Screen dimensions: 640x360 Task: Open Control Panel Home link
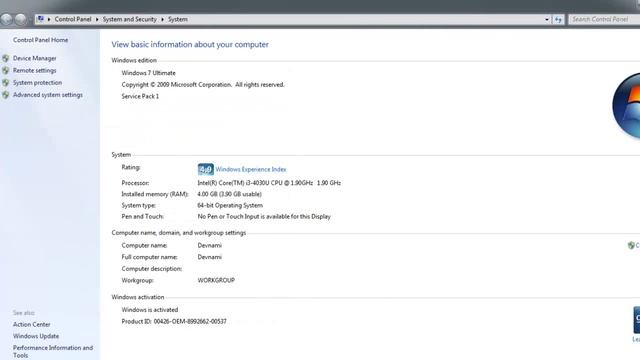point(40,40)
